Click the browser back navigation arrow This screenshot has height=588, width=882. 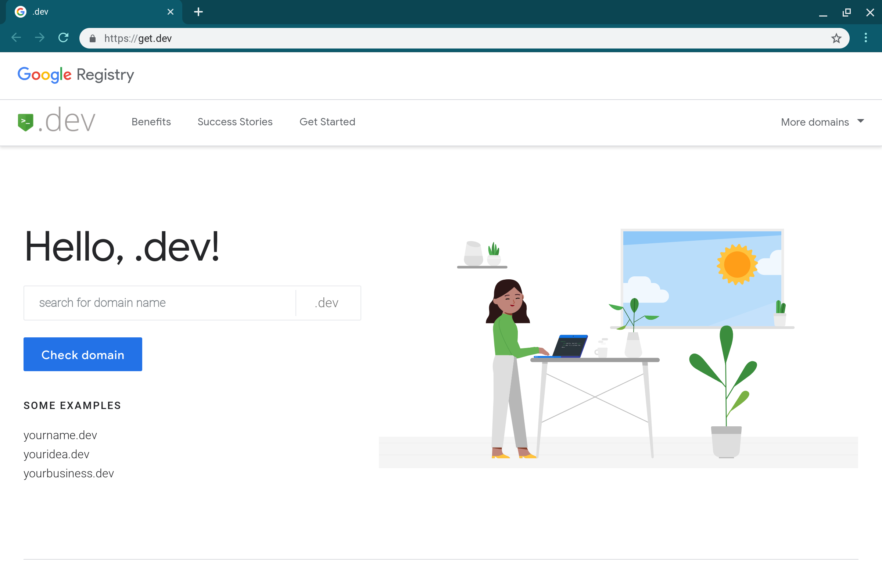point(17,38)
